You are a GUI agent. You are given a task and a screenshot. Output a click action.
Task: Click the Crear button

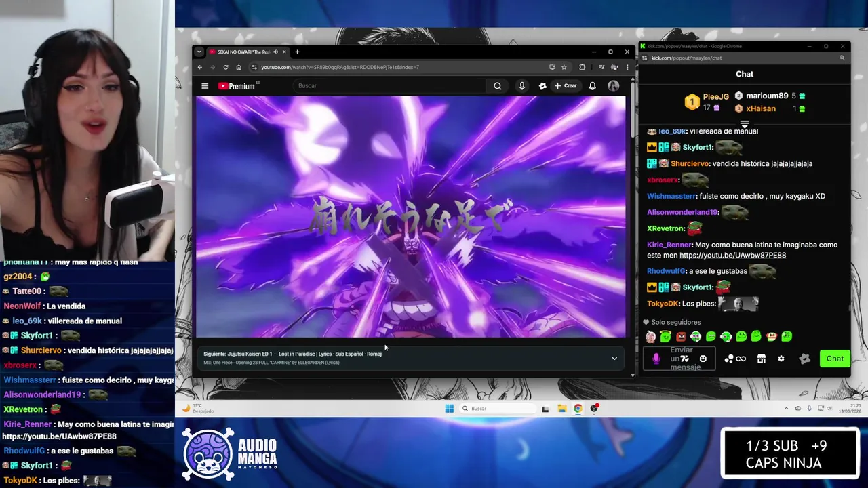566,86
